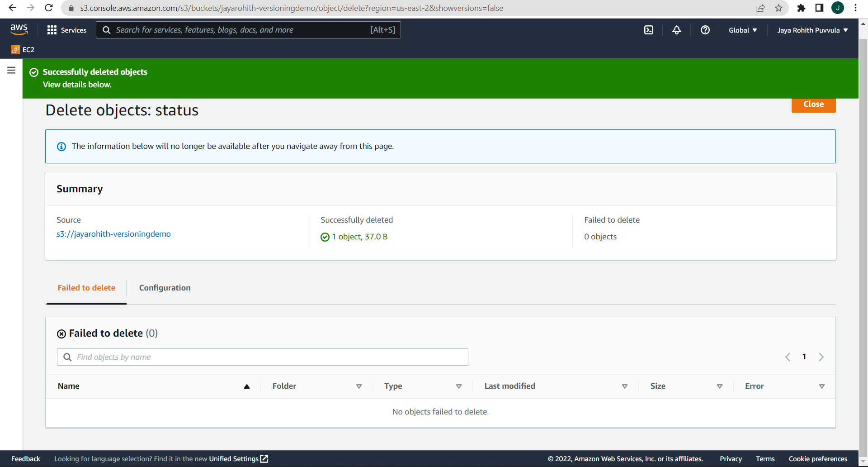Click the browser share icon
Image resolution: width=868 pixels, height=467 pixels.
pos(761,8)
